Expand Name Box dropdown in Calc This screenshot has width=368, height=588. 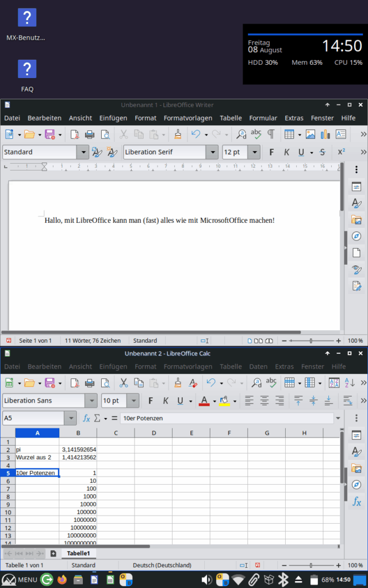tap(71, 418)
